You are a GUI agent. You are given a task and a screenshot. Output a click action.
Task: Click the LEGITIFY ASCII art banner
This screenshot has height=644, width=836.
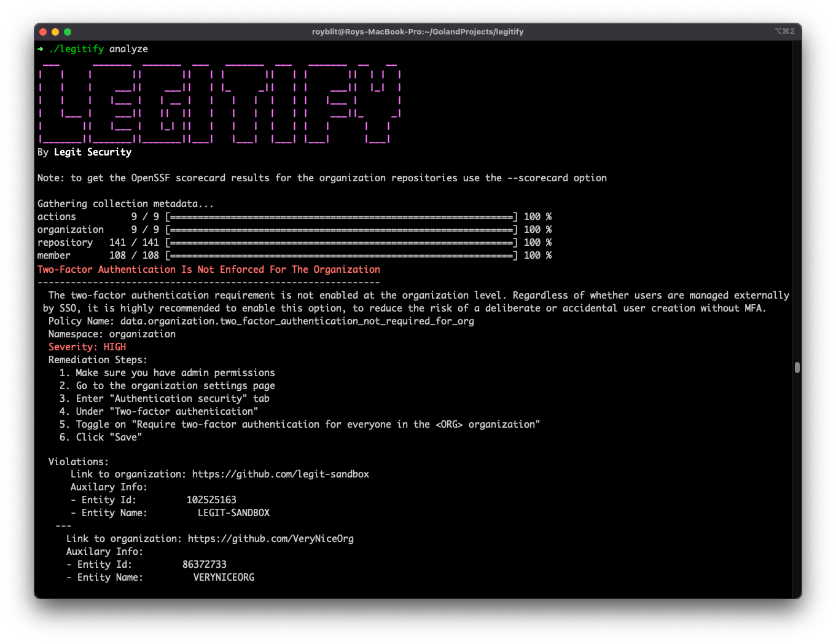pyautogui.click(x=218, y=101)
